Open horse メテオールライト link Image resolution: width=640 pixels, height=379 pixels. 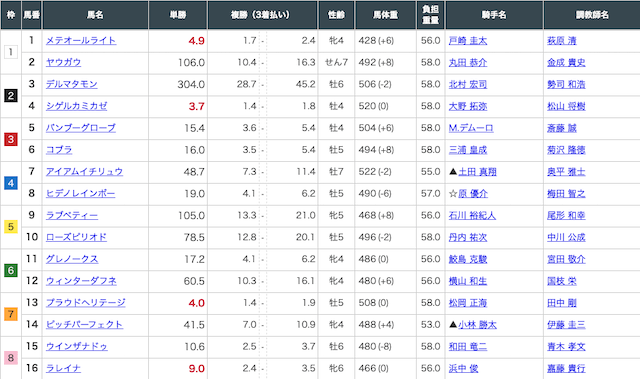(x=81, y=41)
